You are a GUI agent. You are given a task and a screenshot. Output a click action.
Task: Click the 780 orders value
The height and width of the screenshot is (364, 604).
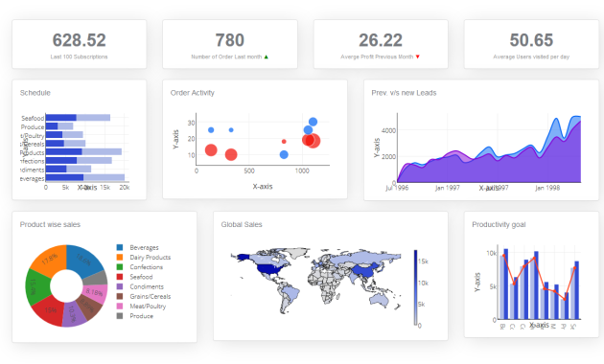[x=229, y=40]
